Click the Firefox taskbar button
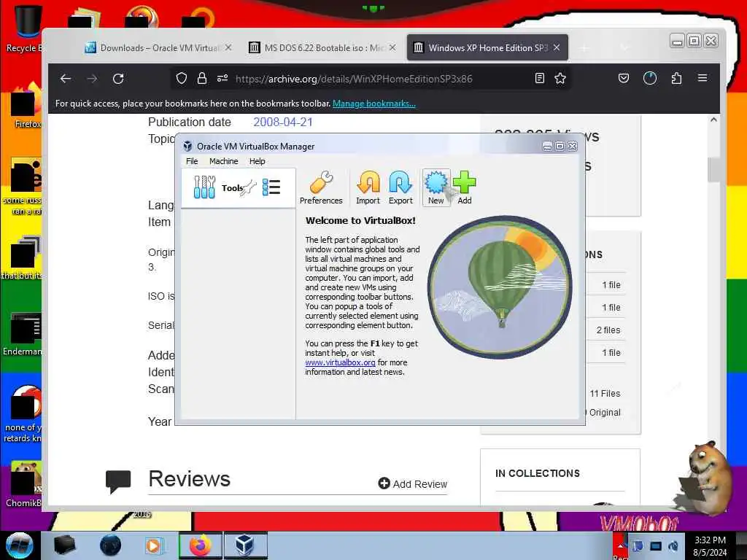 [x=200, y=545]
